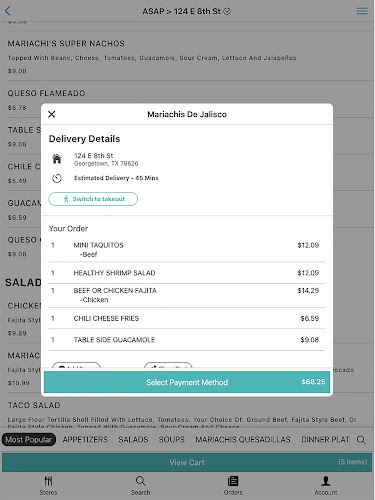Image resolution: width=375 pixels, height=500 pixels.
Task: Close the Mariachis De Jalisco order dialog
Action: tap(52, 114)
